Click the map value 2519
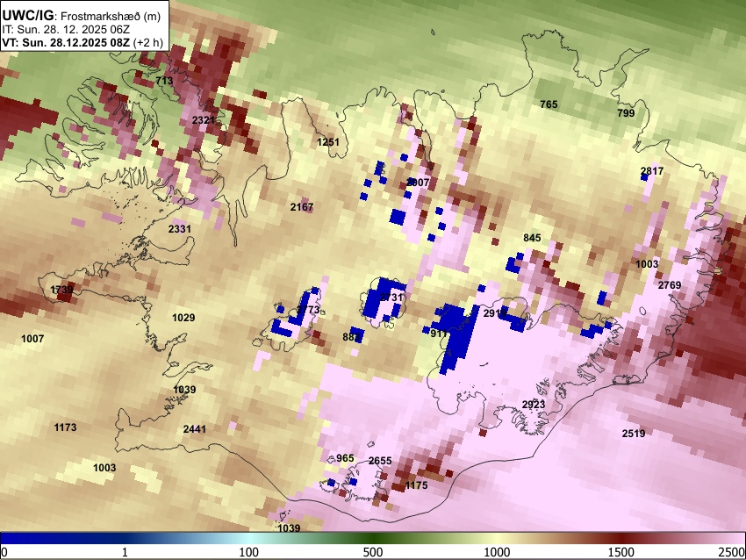746x560 pixels. pyautogui.click(x=634, y=434)
